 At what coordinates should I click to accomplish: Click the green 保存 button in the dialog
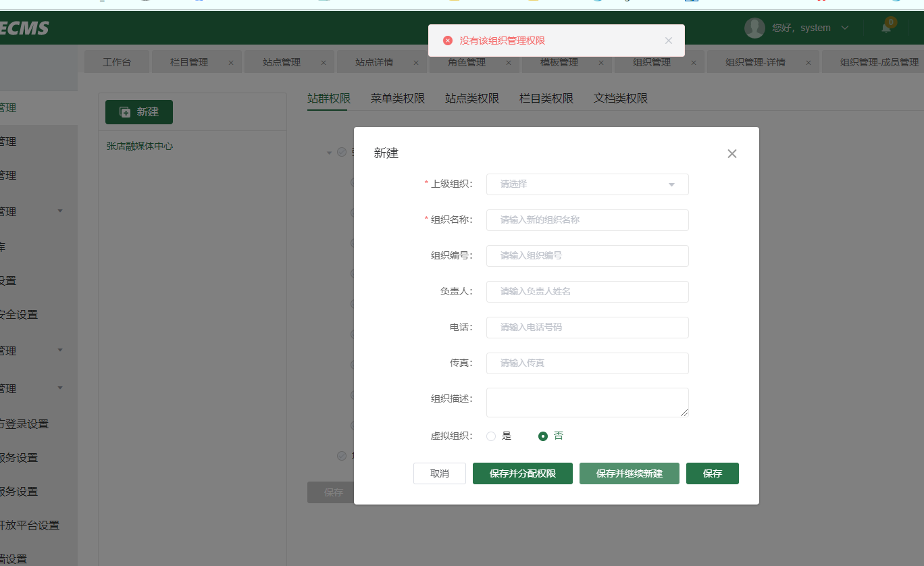tap(713, 473)
